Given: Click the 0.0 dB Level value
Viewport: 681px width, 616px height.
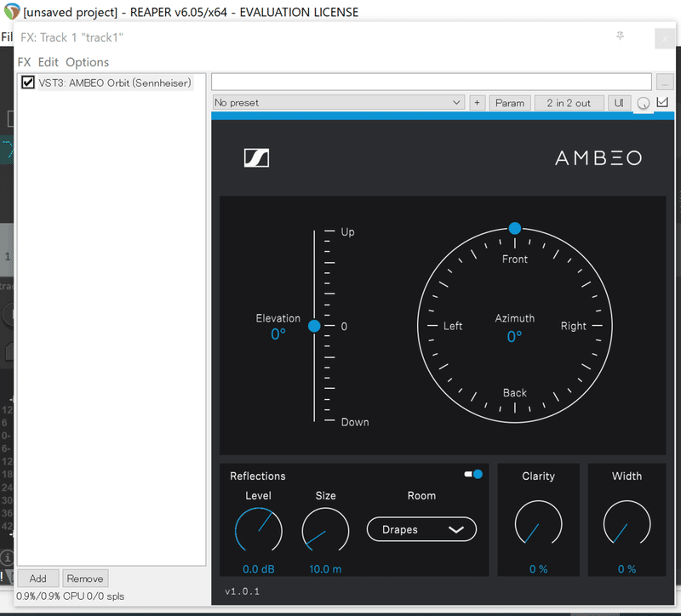Looking at the screenshot, I should [259, 569].
